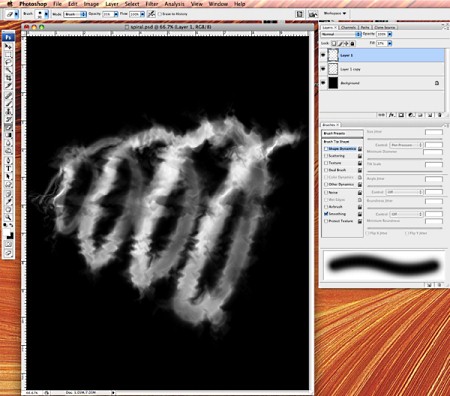Select the Zoom magnifier tool
Image resolution: width=450 pixels, height=396 pixels.
[x=8, y=217]
